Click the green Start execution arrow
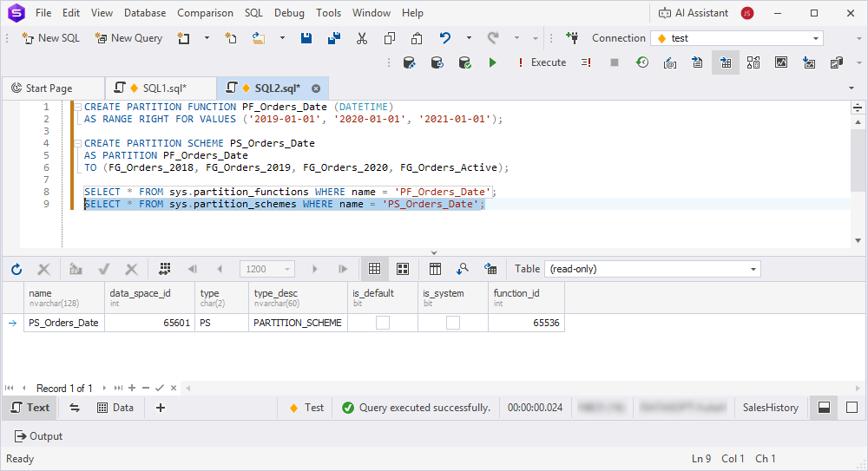The width and height of the screenshot is (868, 471). [x=492, y=62]
